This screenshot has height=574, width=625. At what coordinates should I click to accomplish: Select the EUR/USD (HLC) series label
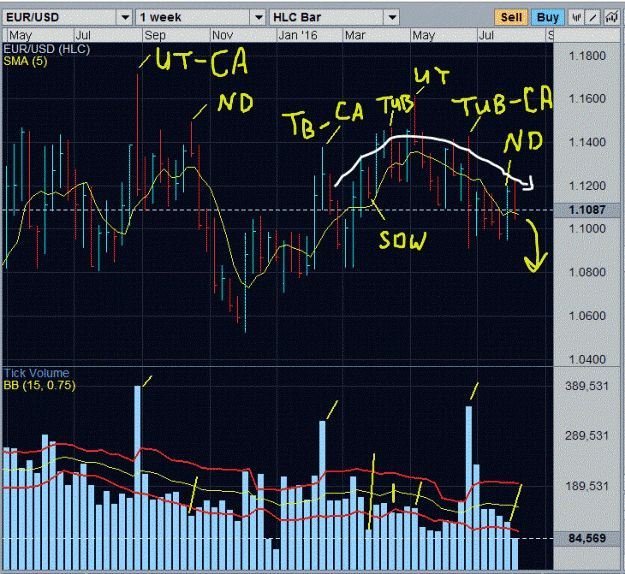tap(47, 49)
